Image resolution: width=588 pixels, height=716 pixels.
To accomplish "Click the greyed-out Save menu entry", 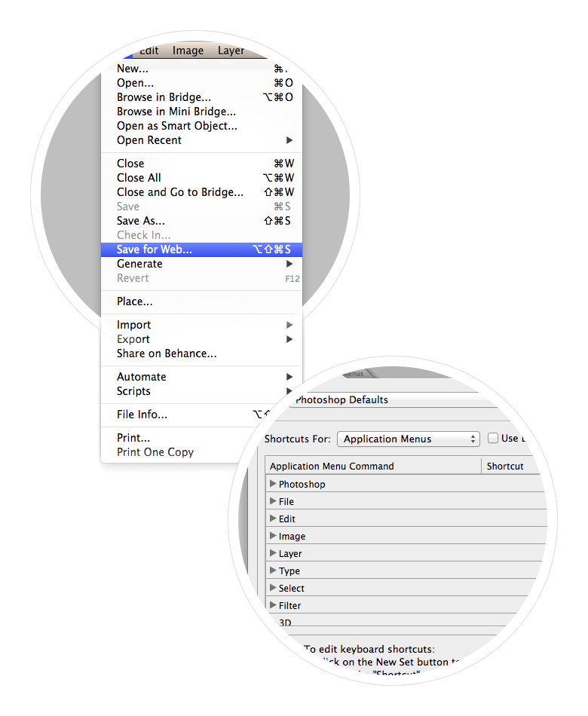I will (x=201, y=207).
